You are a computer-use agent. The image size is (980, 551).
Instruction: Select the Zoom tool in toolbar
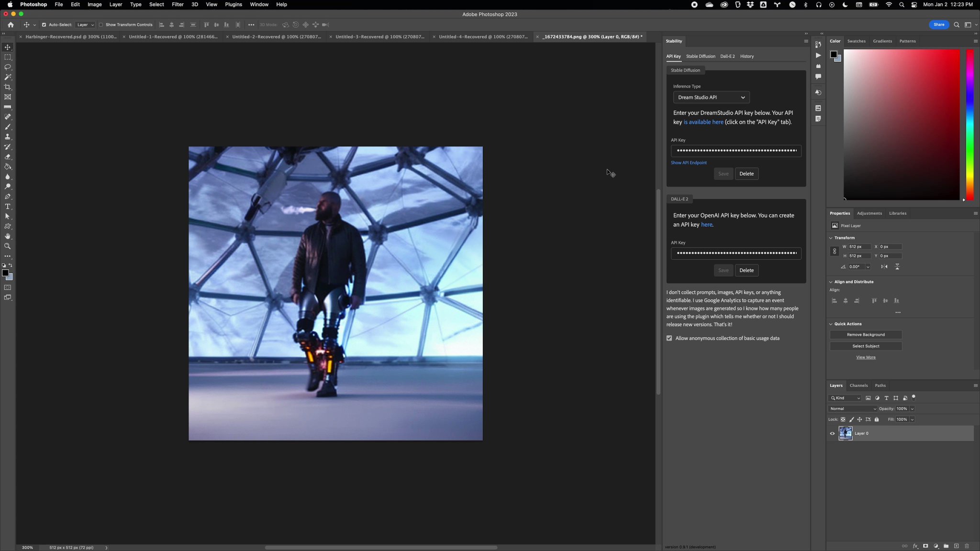click(8, 246)
